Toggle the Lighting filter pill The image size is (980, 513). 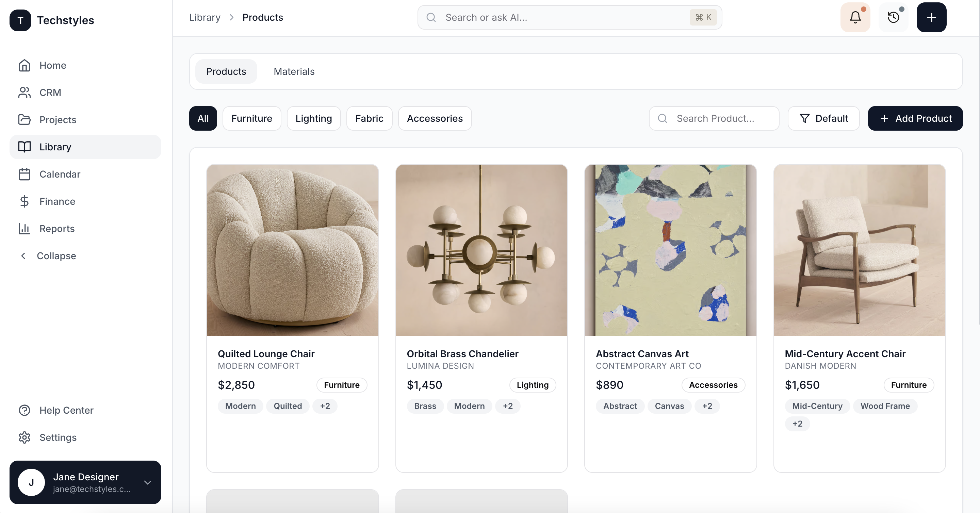coord(313,118)
